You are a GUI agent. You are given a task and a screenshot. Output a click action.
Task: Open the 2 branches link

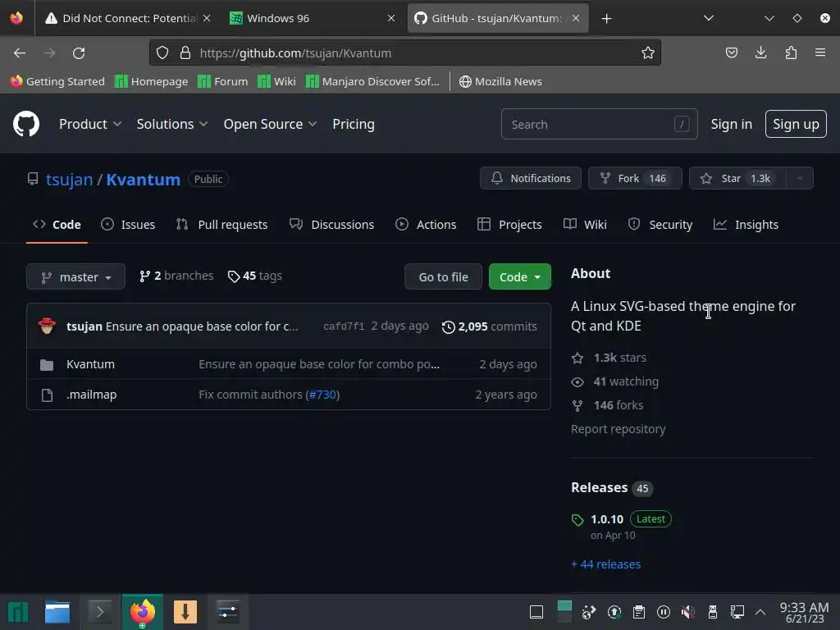tap(176, 276)
